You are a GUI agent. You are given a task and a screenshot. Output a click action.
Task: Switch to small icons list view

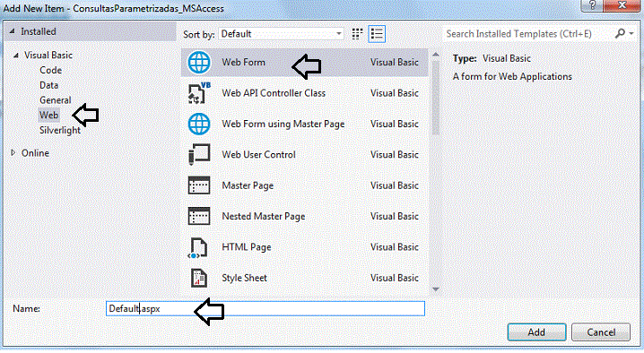377,34
